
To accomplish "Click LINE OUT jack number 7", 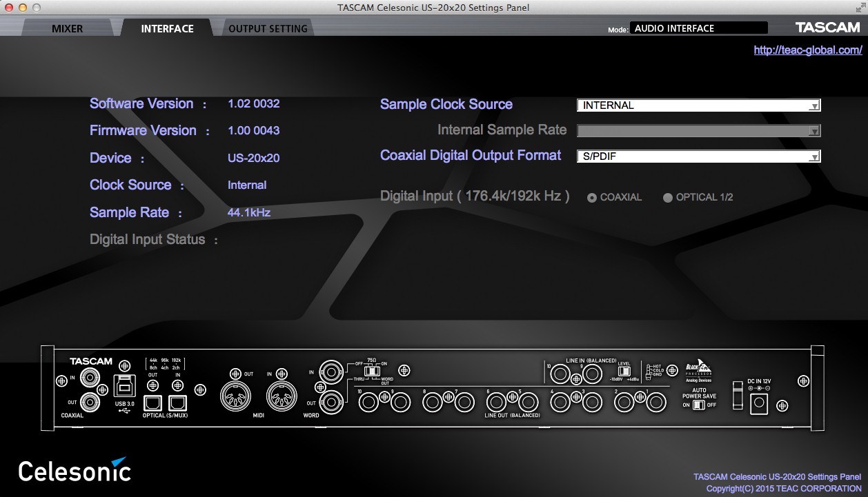I will coord(463,402).
